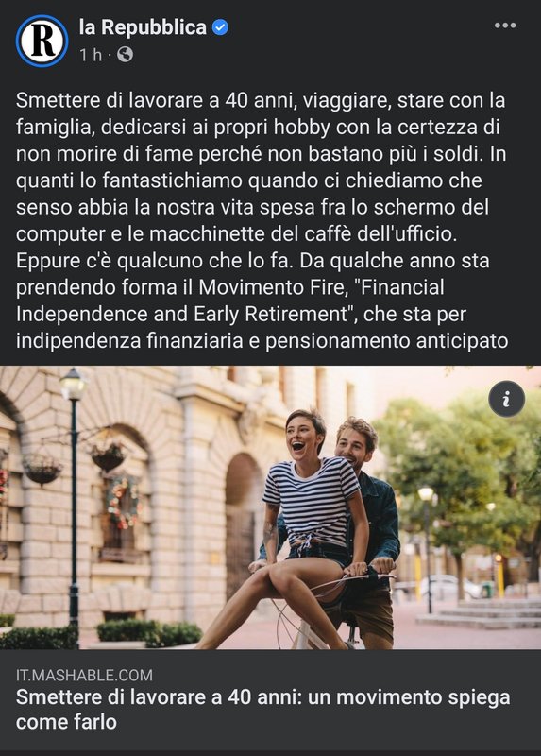Open the info icon on the photo
The image size is (541, 756).
506,399
